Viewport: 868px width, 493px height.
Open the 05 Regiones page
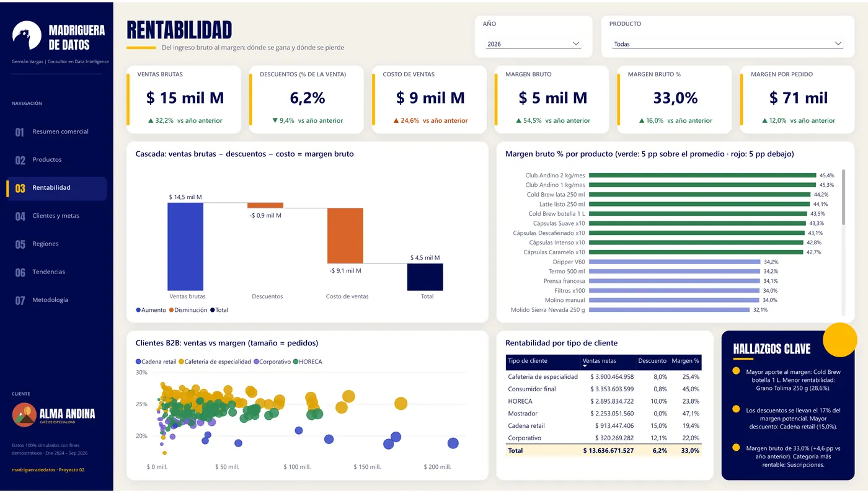pyautogui.click(x=56, y=244)
